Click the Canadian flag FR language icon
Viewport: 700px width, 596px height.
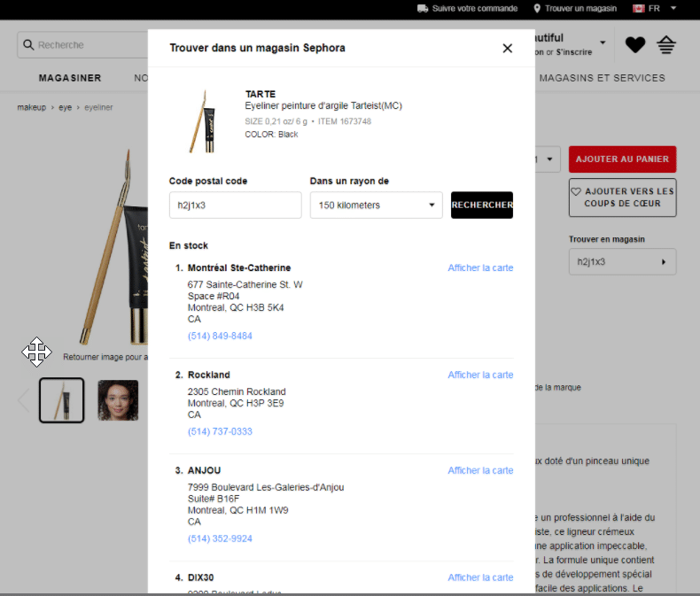pos(638,8)
